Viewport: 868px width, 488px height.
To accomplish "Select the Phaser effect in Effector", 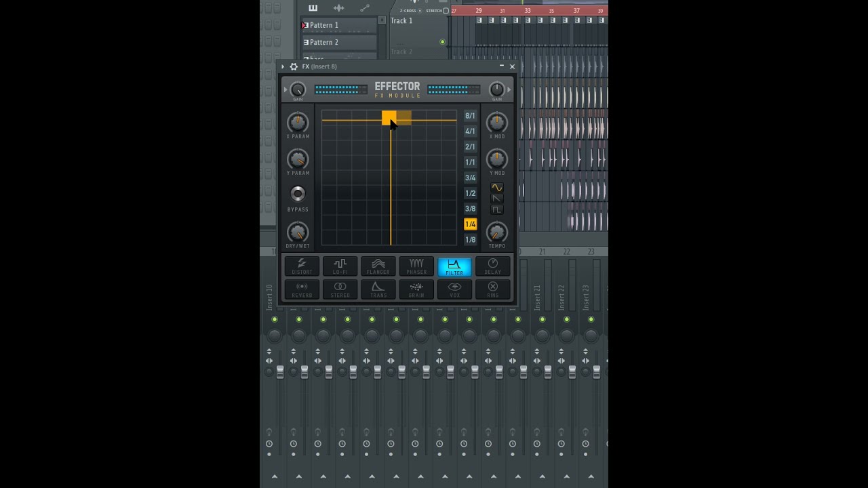I will point(416,266).
